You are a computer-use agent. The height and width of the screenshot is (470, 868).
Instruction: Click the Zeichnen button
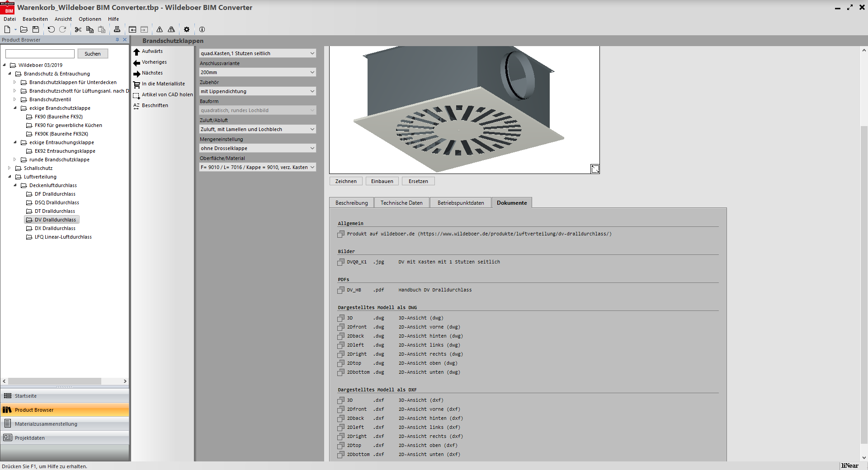[346, 181]
